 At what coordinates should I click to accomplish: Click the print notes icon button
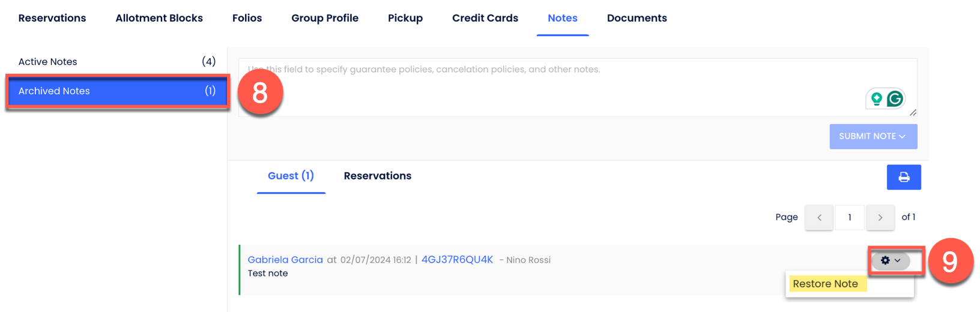[903, 177]
